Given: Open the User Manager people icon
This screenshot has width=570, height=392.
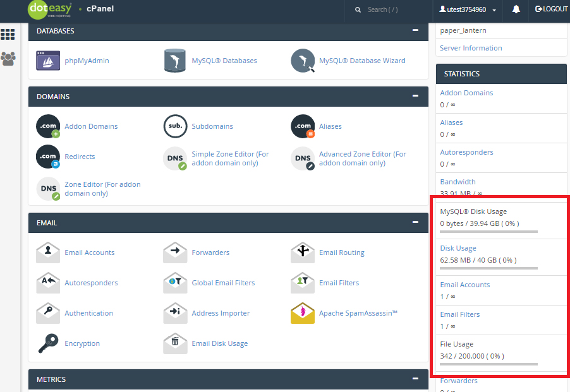Looking at the screenshot, I should tap(8, 59).
